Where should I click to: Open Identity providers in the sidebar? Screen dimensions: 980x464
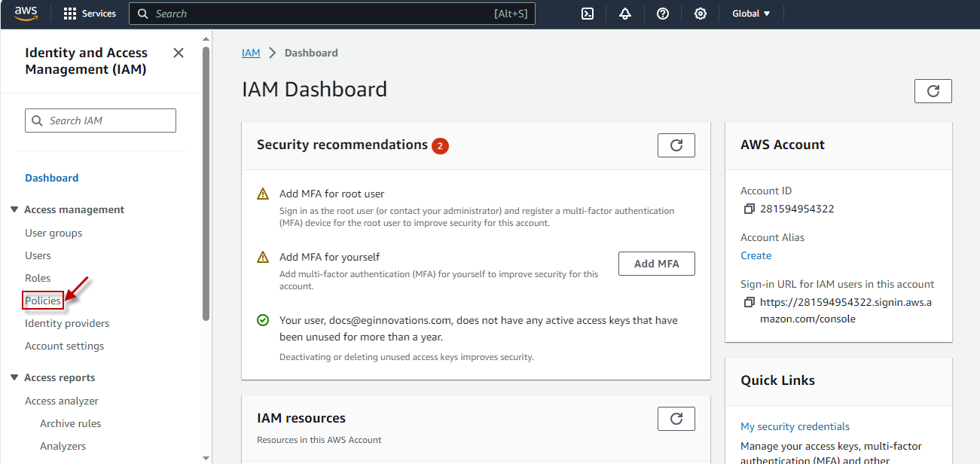[x=67, y=323]
